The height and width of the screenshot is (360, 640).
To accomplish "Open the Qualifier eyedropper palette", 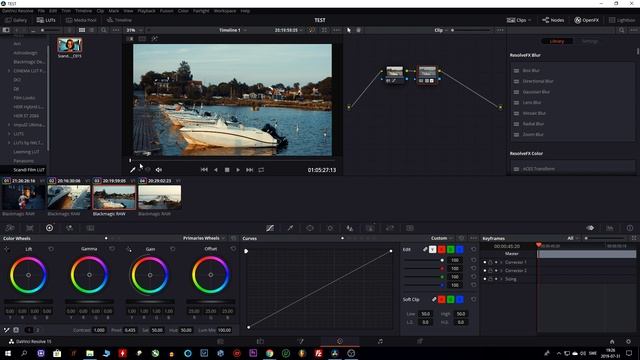I will [x=290, y=228].
